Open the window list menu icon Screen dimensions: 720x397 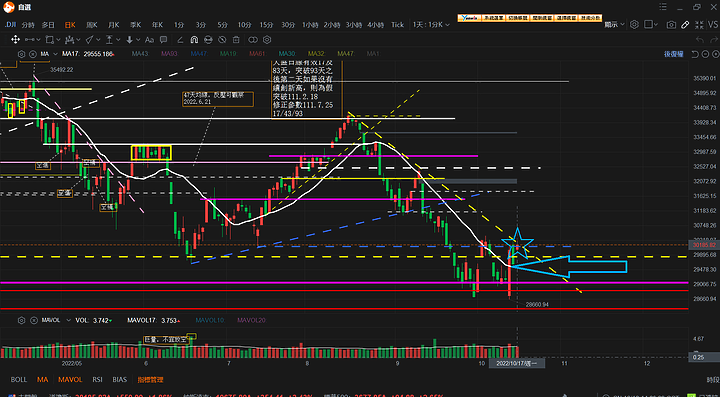663,6
